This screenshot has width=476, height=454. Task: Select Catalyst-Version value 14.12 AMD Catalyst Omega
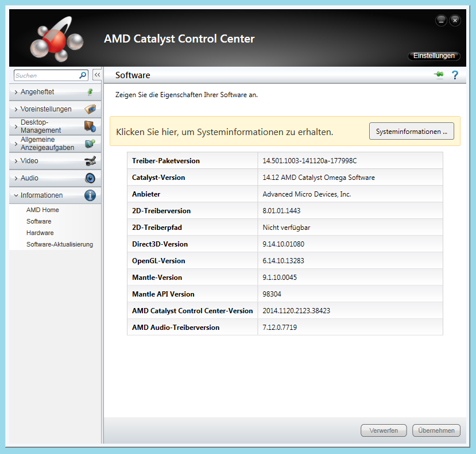tap(319, 178)
